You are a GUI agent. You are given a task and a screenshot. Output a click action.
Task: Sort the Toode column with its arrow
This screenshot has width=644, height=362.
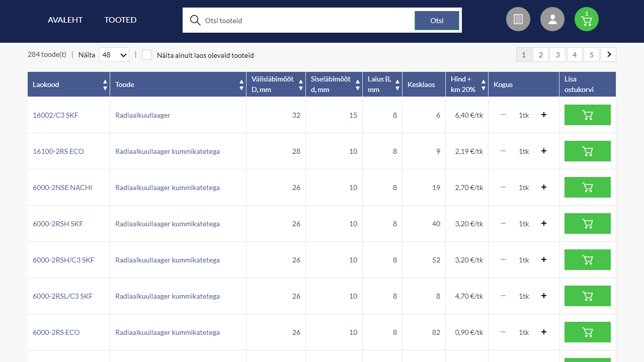(x=241, y=81)
